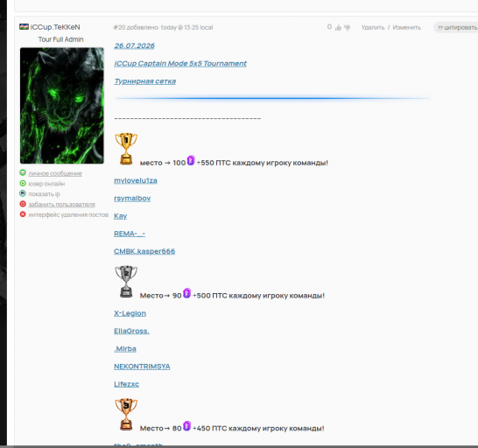Image resolution: width=478 pixels, height=448 pixels.
Task: Click забанить пользователя link
Action: click(x=62, y=205)
